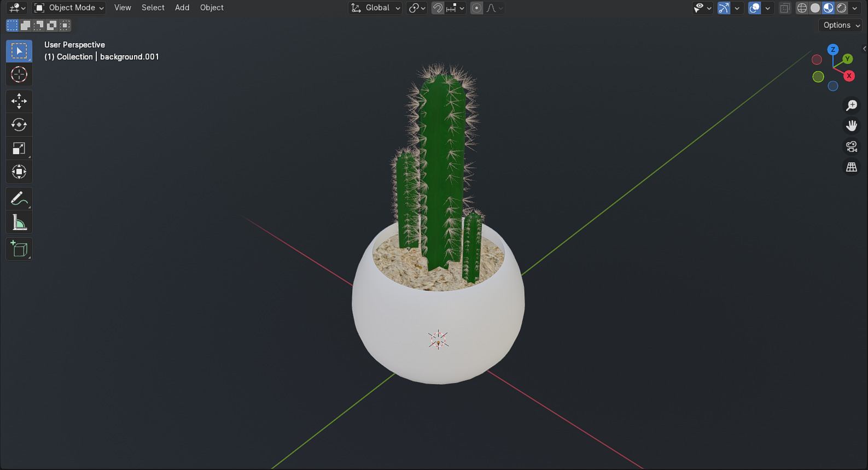Viewport: 868px width, 470px height.
Task: Click the Y axis gizmo handle
Action: (847, 58)
